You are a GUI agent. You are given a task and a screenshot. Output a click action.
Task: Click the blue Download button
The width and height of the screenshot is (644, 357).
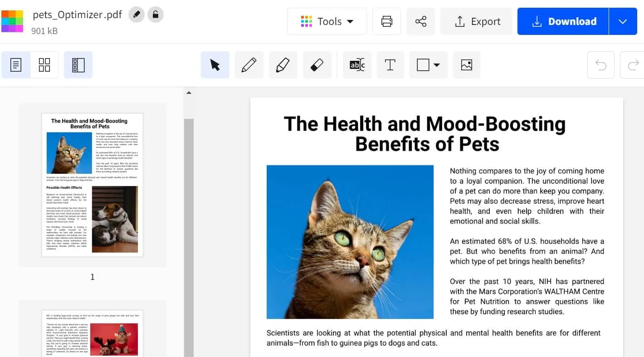[563, 21]
